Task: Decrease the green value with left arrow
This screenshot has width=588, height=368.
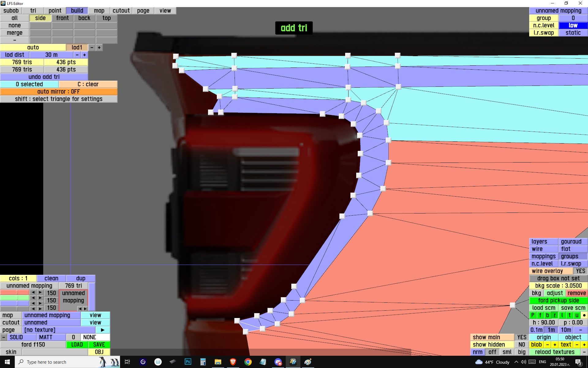Action: click(33, 298)
